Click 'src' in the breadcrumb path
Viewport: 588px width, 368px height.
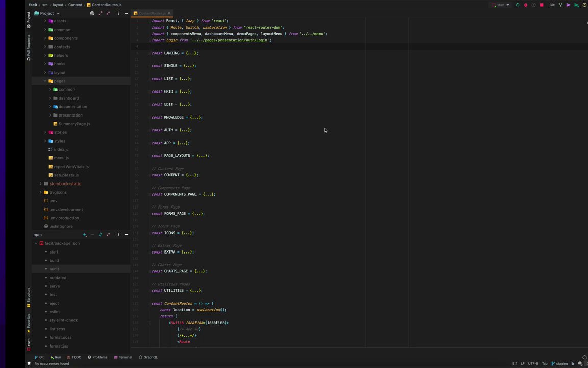pos(45,5)
